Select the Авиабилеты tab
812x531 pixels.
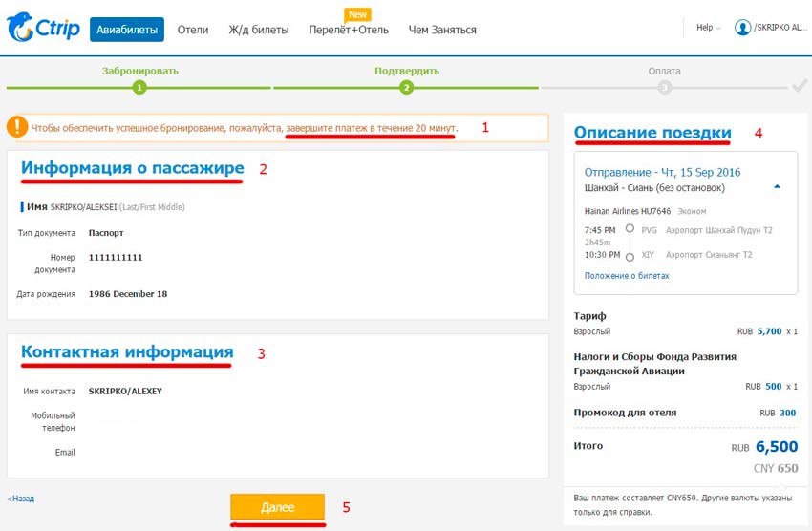coord(127,30)
